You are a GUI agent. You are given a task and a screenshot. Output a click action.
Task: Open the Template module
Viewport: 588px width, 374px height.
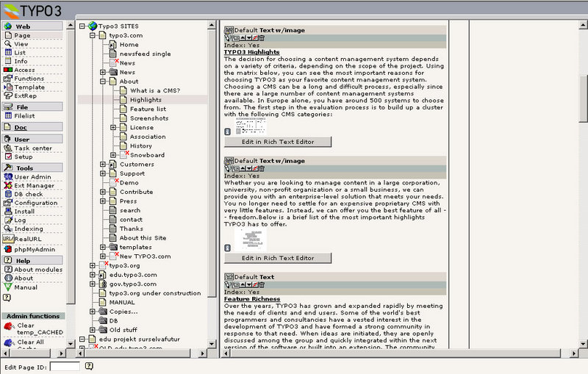click(29, 87)
